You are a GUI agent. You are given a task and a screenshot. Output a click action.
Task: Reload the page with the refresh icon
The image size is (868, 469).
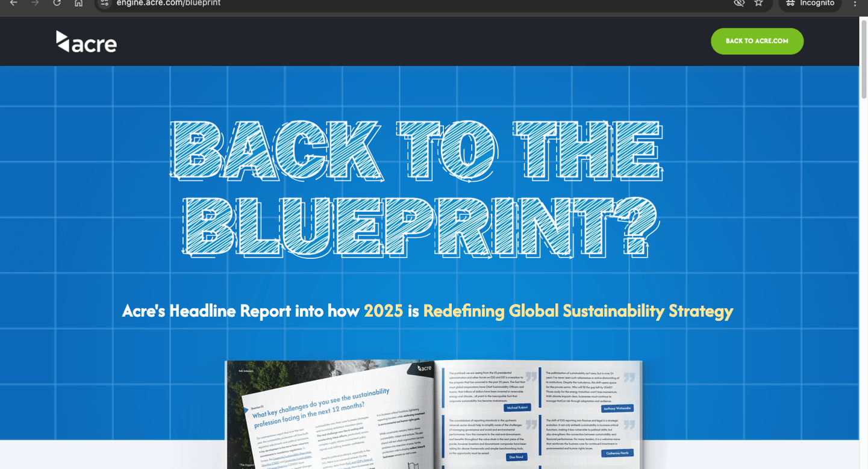[57, 3]
